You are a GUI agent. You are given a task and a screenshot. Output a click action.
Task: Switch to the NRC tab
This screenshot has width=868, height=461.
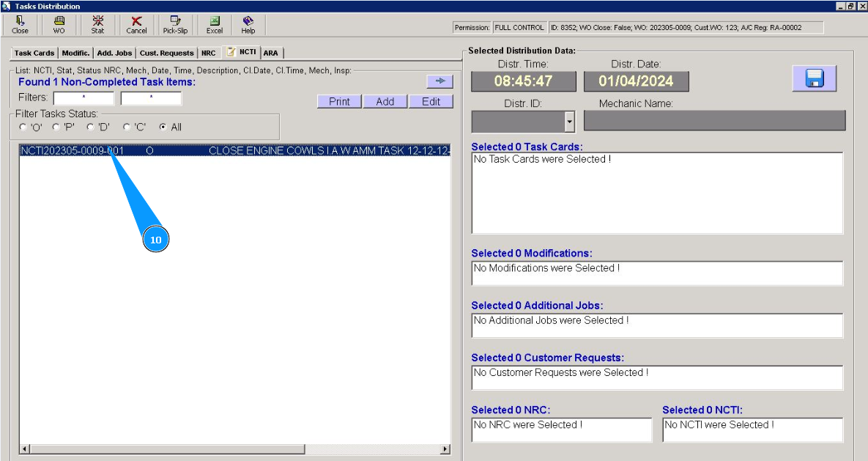[x=209, y=54]
